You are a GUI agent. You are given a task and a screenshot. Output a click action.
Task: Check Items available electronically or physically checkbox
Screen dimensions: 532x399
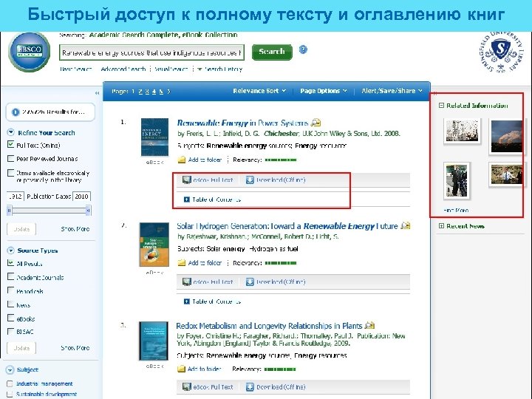click(11, 173)
